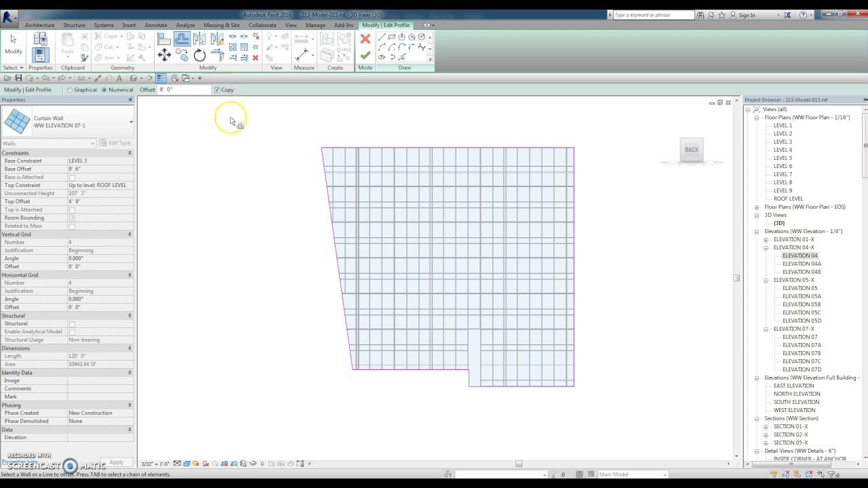Click the Mirror - Draw Axis tool

click(217, 39)
